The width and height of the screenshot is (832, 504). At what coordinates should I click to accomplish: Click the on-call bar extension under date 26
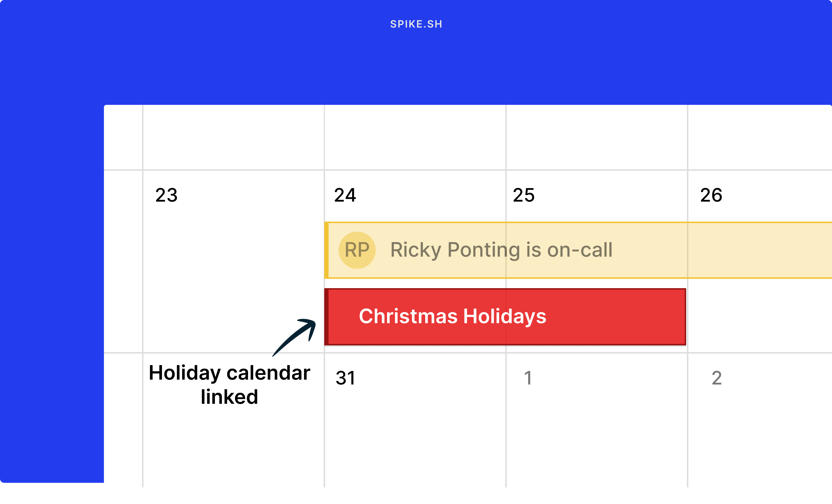pos(760,250)
